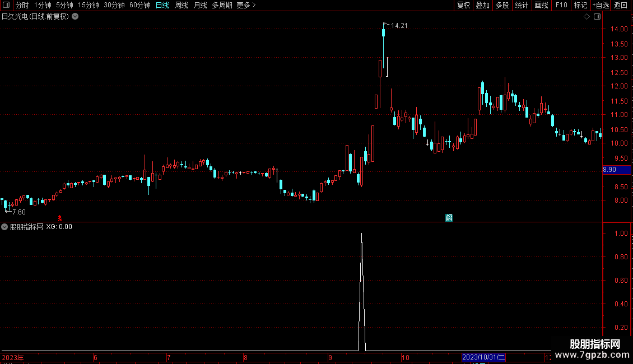Open the 画线 drawing tools
The height and width of the screenshot is (364, 633).
pyautogui.click(x=541, y=5)
